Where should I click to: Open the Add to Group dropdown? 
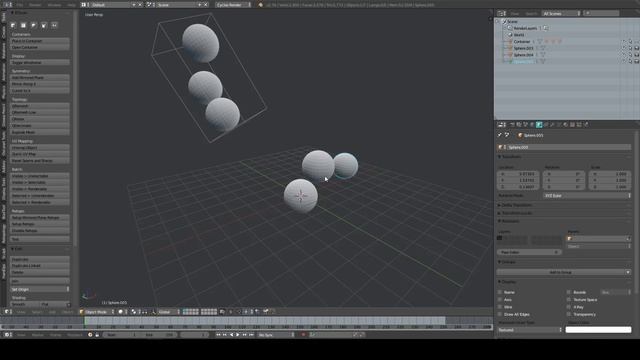(x=564, y=272)
